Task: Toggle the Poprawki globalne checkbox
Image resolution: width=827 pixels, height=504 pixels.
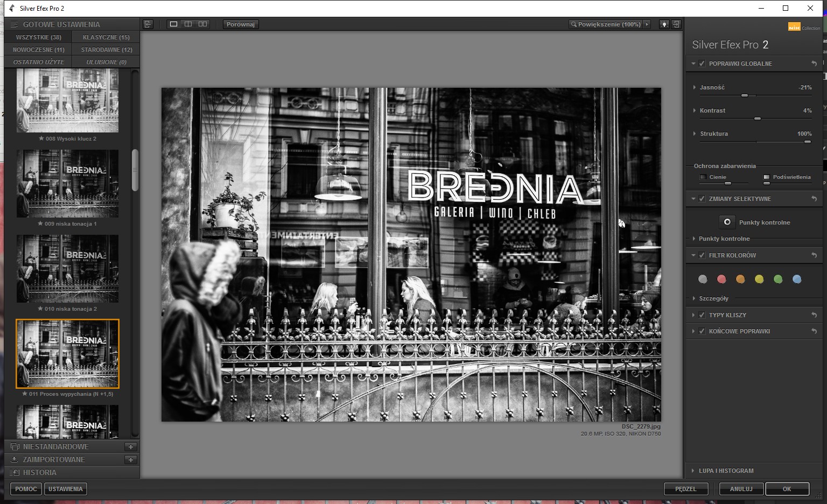Action: pyautogui.click(x=702, y=64)
